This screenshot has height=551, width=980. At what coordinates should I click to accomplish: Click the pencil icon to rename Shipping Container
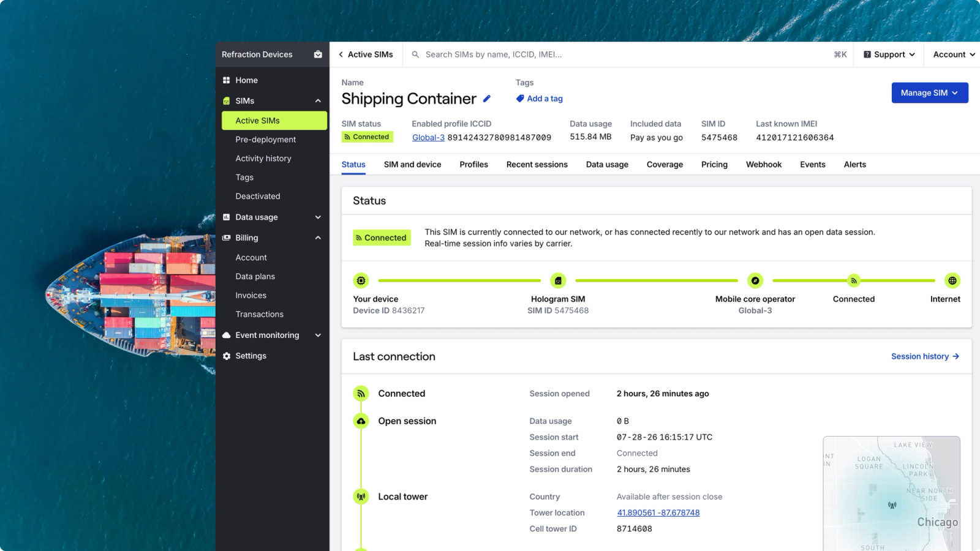tap(487, 99)
